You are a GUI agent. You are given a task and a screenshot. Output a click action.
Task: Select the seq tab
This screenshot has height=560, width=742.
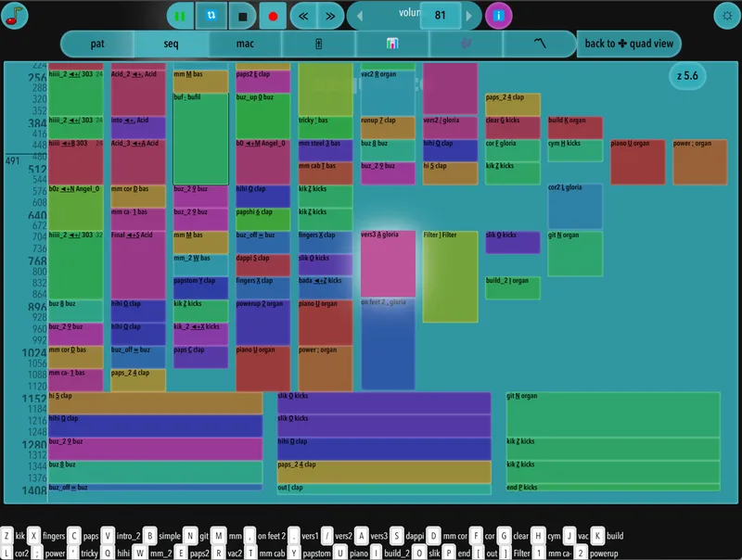click(x=171, y=44)
